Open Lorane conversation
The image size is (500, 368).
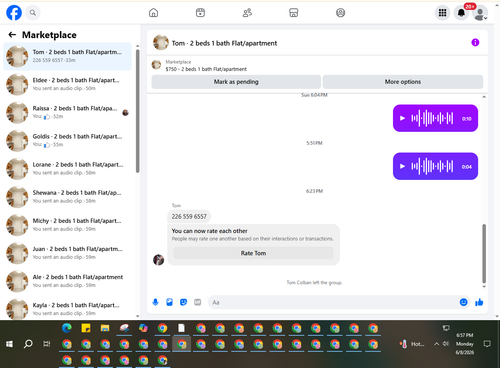coord(67,169)
